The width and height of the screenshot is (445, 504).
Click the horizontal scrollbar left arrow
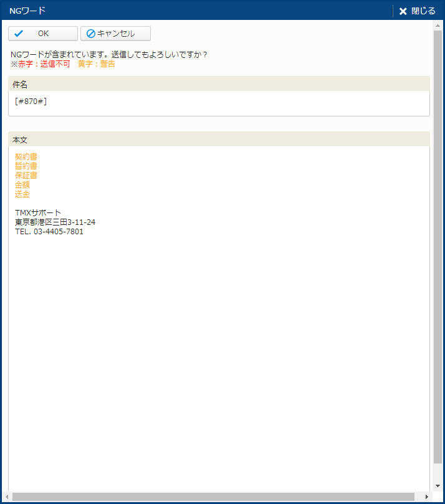pos(8,497)
